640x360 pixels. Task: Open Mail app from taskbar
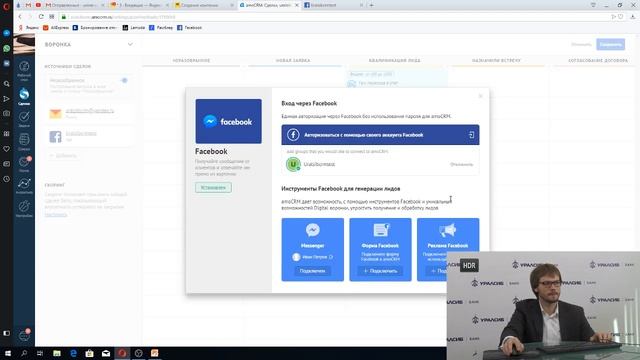point(106,353)
